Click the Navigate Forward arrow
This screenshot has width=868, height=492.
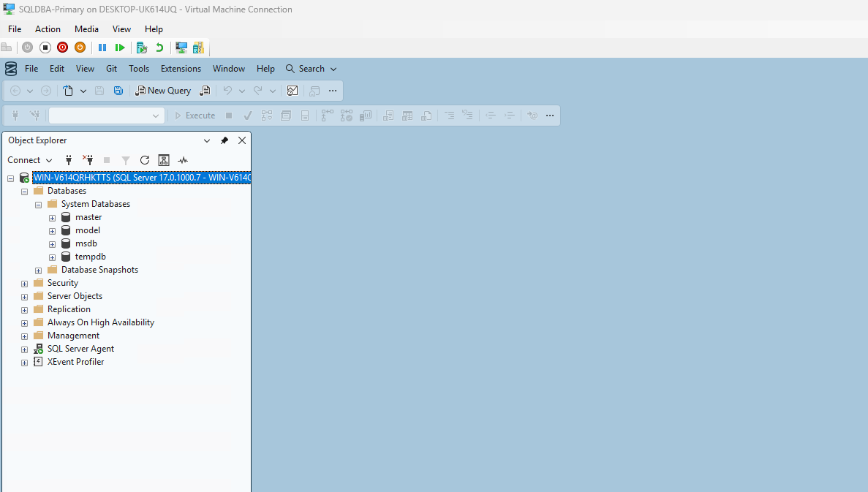coord(46,91)
